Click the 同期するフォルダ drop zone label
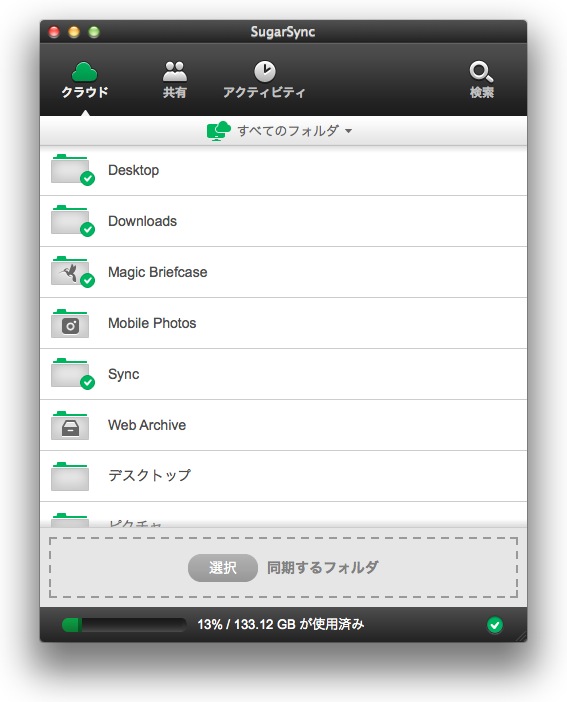This screenshot has width=567, height=702. tap(322, 568)
